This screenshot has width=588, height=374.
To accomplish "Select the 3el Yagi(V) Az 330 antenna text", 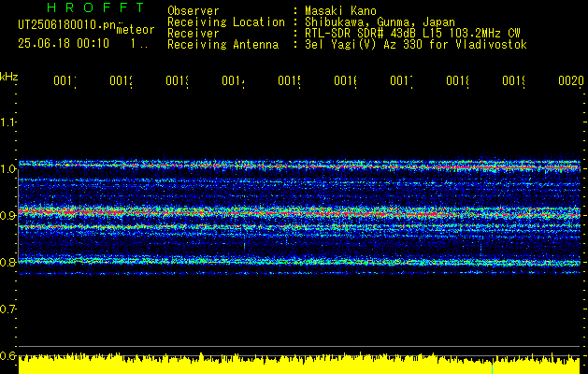I will [x=416, y=45].
